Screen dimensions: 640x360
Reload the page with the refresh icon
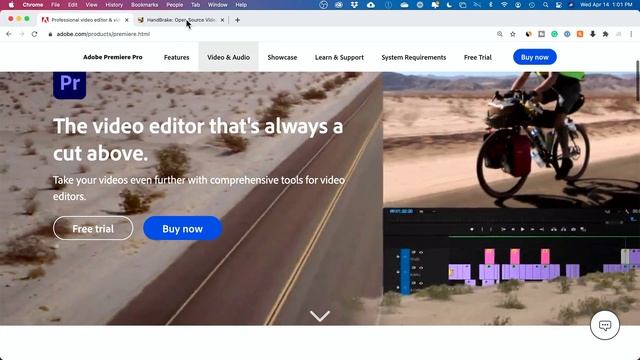point(34,34)
